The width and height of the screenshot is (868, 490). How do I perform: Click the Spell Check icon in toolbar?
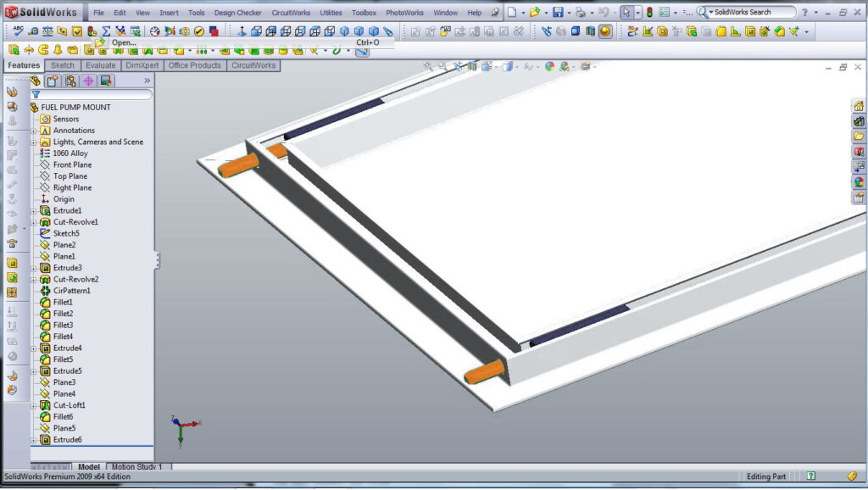pyautogui.click(x=18, y=31)
